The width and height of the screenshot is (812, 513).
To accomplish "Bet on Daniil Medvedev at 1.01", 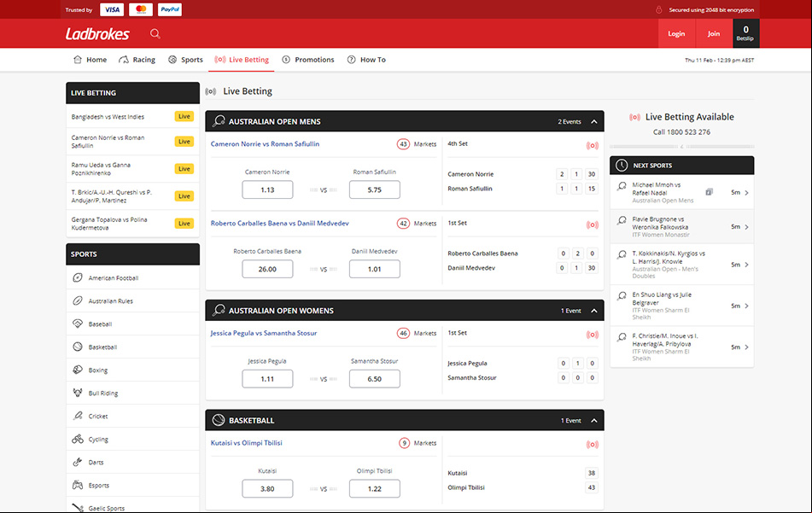I will pyautogui.click(x=375, y=269).
